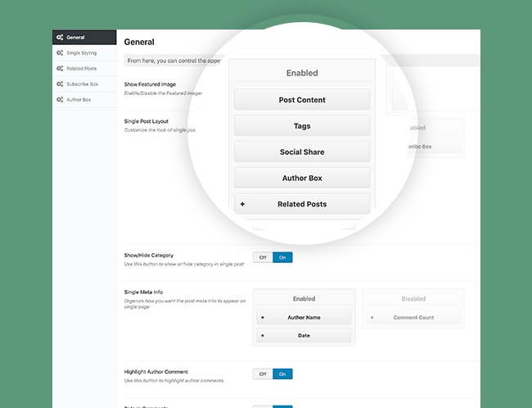Viewport: 532px width, 408px height.
Task: Click the Show/Hide Category label
Action: 149,255
